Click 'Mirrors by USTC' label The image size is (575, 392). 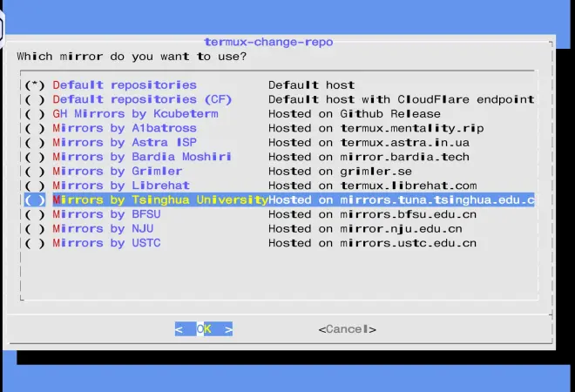coord(106,242)
